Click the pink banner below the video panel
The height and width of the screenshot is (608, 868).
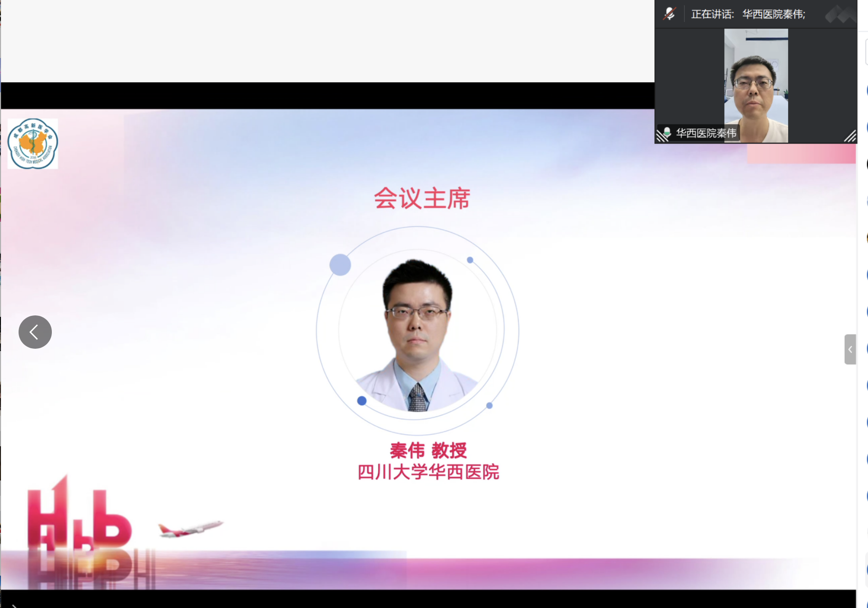801,154
